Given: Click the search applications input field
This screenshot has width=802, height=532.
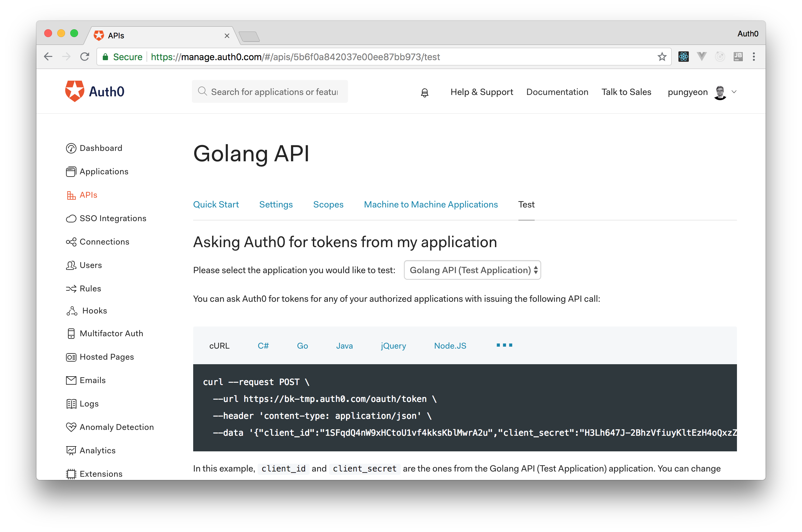Looking at the screenshot, I should tap(274, 92).
